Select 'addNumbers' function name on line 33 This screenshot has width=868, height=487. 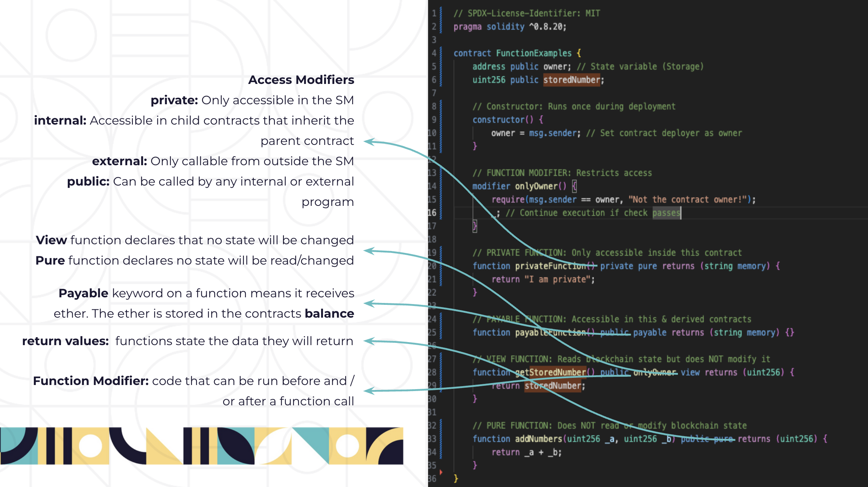pyautogui.click(x=538, y=439)
